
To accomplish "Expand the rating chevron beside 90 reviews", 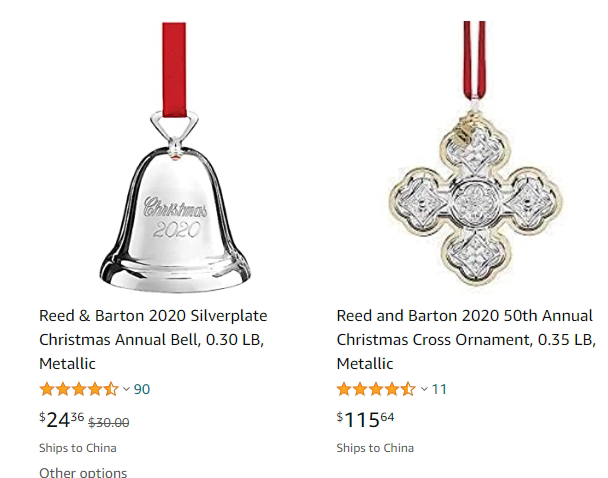I will [x=126, y=389].
